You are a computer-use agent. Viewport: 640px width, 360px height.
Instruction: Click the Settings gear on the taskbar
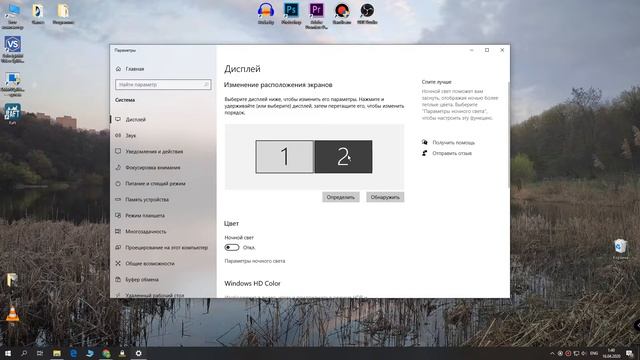pyautogui.click(x=139, y=353)
